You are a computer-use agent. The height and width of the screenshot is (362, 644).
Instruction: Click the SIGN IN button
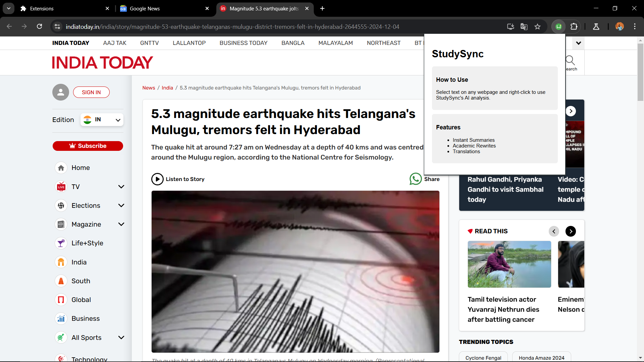coord(91,92)
